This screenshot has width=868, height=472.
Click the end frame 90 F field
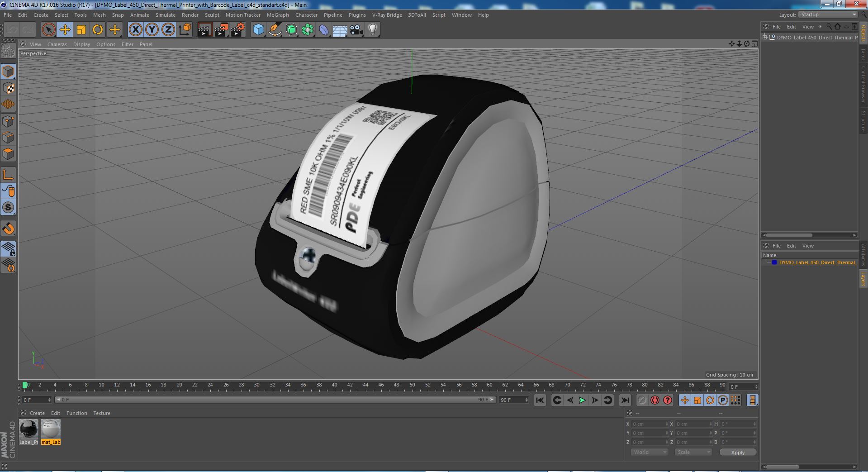pyautogui.click(x=514, y=400)
